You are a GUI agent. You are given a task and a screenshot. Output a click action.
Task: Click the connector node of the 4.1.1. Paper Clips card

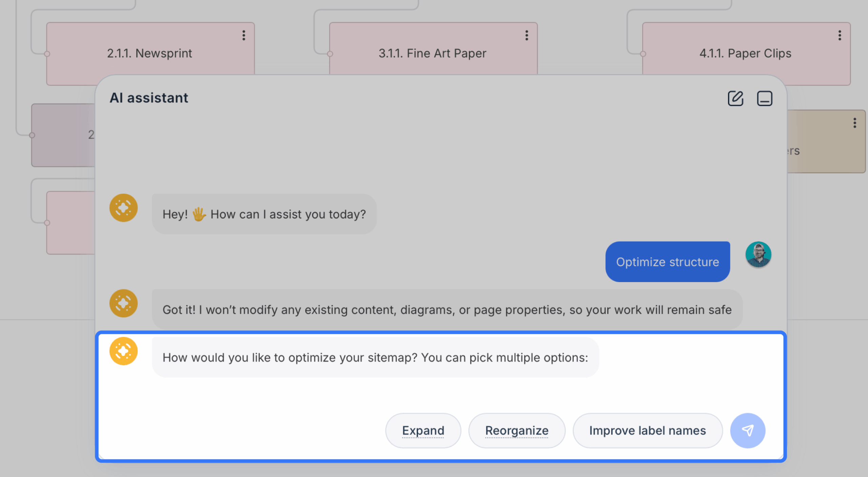[x=643, y=54]
